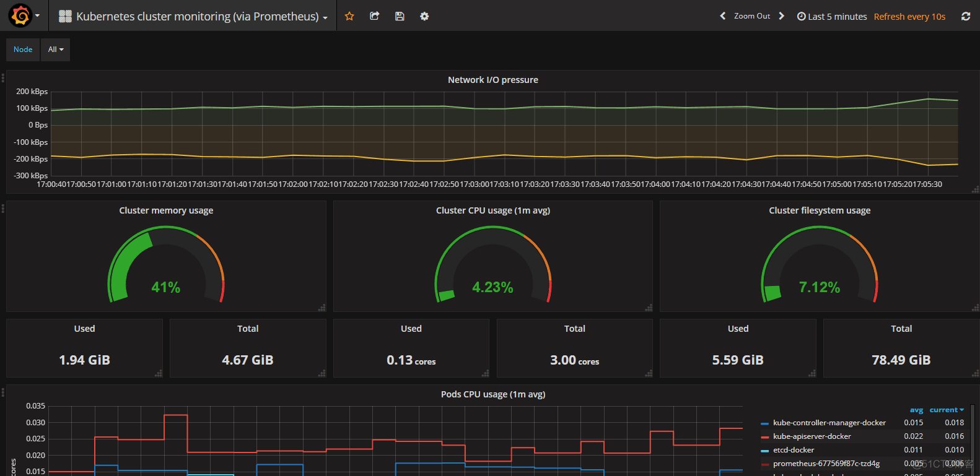The width and height of the screenshot is (980, 476).
Task: Click the legend scrollbar in Pods CPU panel
Action: tap(973, 439)
